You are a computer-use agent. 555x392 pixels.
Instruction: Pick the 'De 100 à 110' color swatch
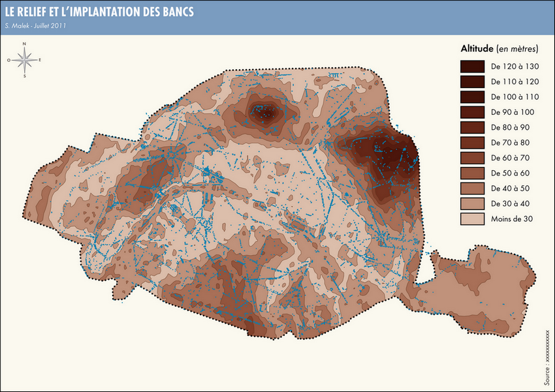tap(472, 97)
